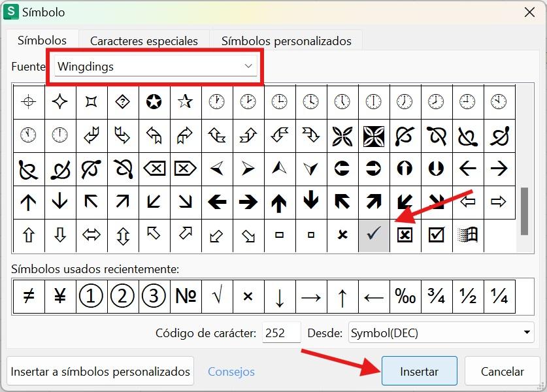Select the diamond question mark symbol
The height and width of the screenshot is (392, 547).
coord(122,102)
